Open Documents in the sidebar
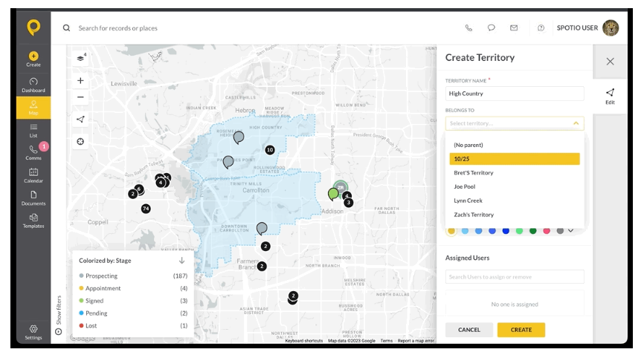This screenshot has height=355, width=644. (x=33, y=198)
